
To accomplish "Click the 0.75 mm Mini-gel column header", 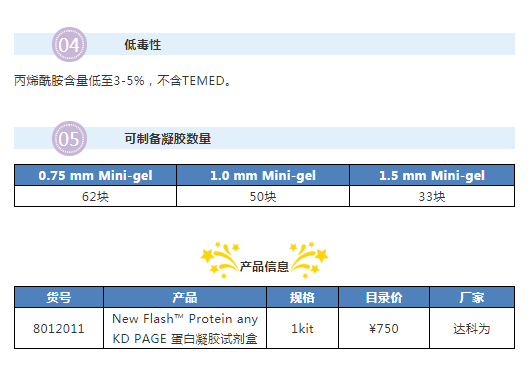I will pos(95,175).
